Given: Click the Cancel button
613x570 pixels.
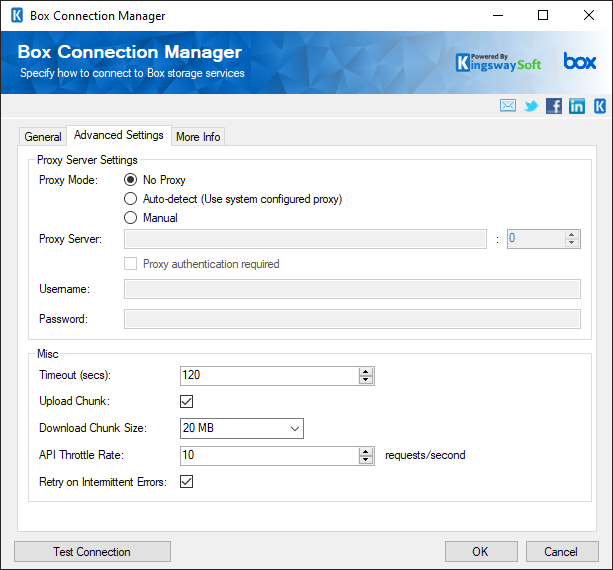Looking at the screenshot, I should point(562,552).
